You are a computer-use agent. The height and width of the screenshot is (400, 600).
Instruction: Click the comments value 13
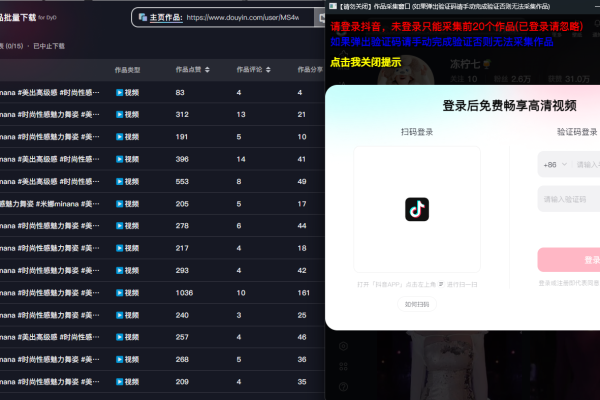coord(241,114)
